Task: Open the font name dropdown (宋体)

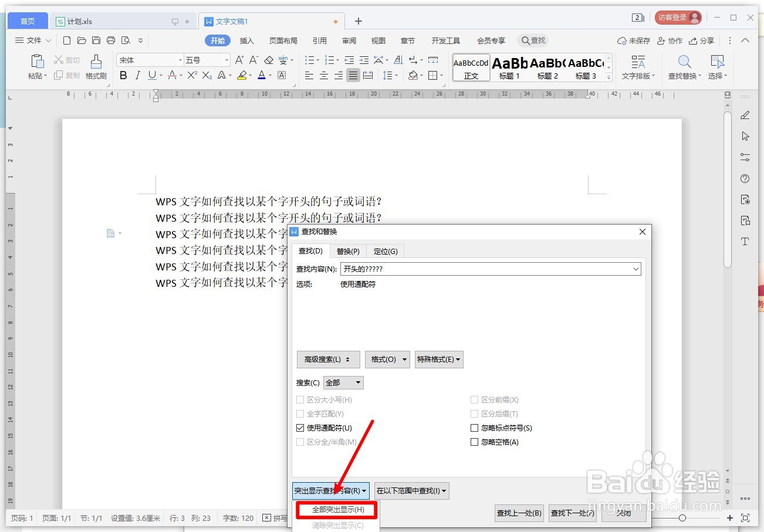Action: (x=180, y=60)
